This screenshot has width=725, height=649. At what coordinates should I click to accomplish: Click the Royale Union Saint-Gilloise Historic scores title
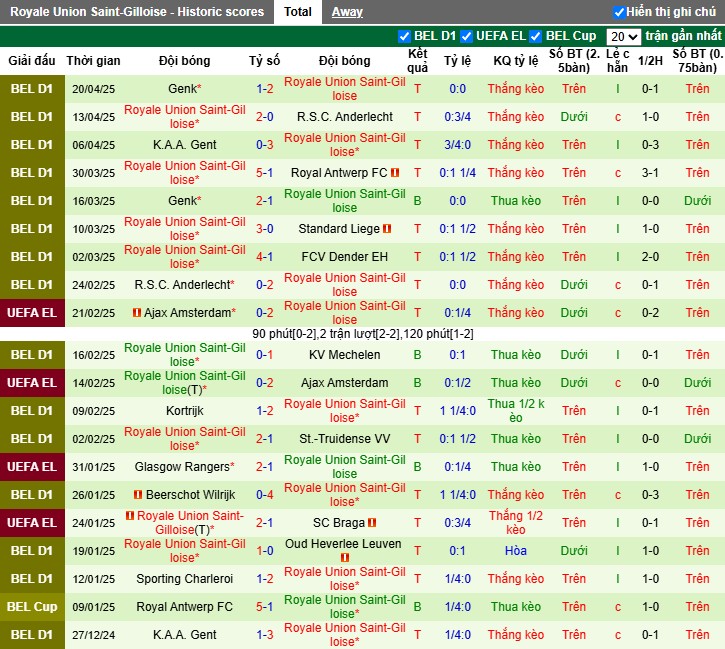(x=137, y=12)
